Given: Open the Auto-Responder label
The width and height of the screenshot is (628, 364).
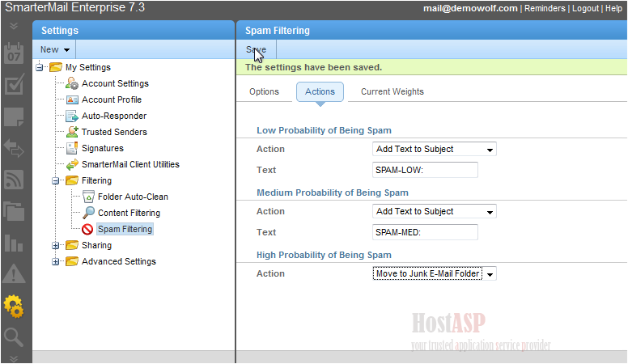Looking at the screenshot, I should tap(114, 116).
